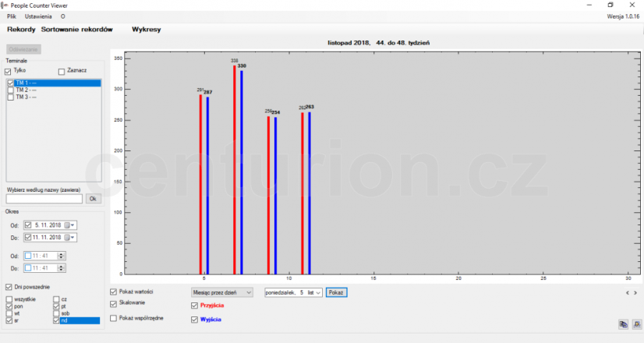The height and width of the screenshot is (343, 644).
Task: Toggle Skalowanie checkbox
Action: point(113,304)
